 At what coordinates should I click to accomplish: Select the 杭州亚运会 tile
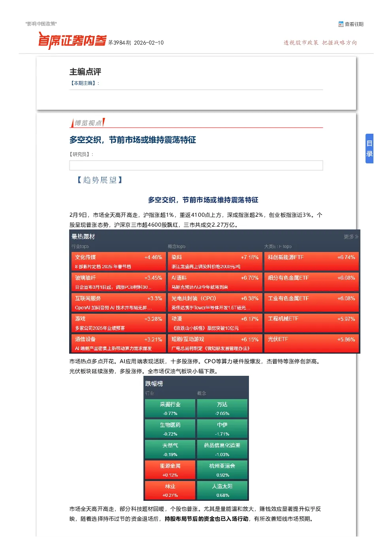222,470
